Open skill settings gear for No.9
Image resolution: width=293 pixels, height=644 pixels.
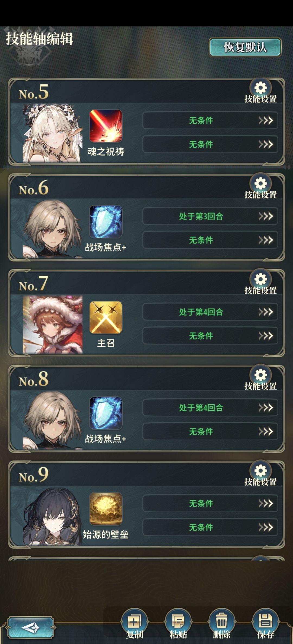point(260,471)
